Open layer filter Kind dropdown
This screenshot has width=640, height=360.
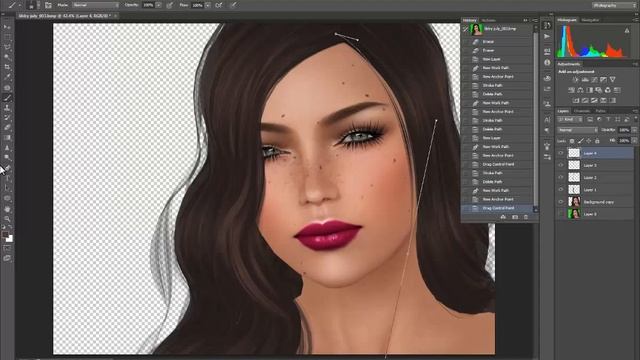coord(571,119)
